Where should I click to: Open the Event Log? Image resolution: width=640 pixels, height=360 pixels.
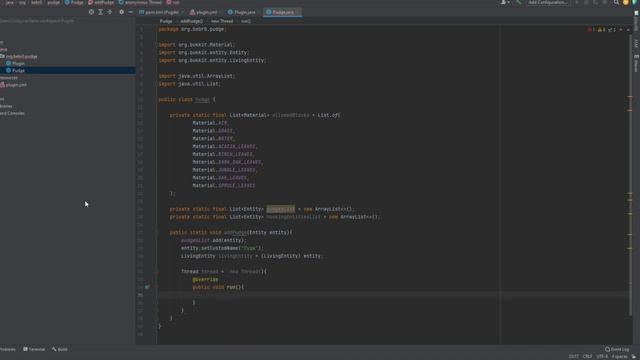pos(617,349)
